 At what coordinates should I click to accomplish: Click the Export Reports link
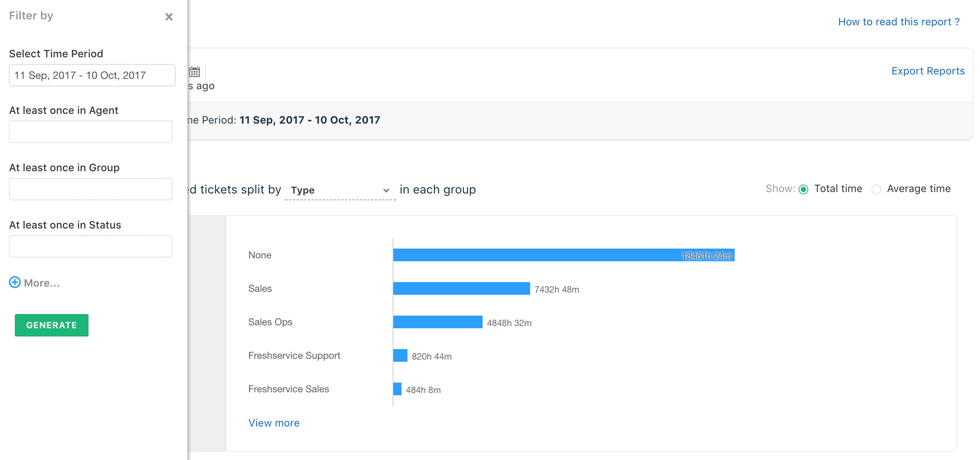(x=928, y=71)
